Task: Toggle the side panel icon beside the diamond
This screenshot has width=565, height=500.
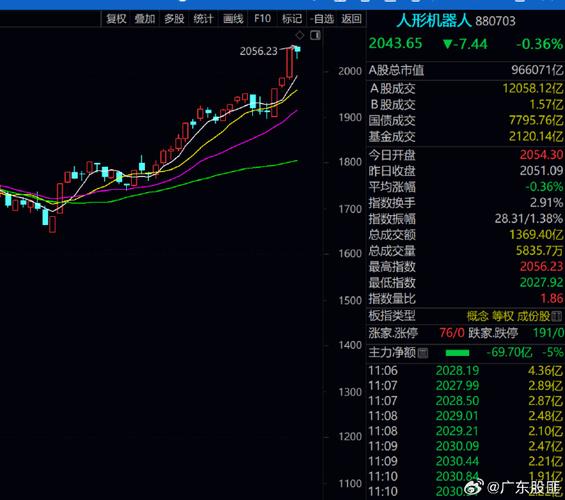Action: tap(315, 35)
